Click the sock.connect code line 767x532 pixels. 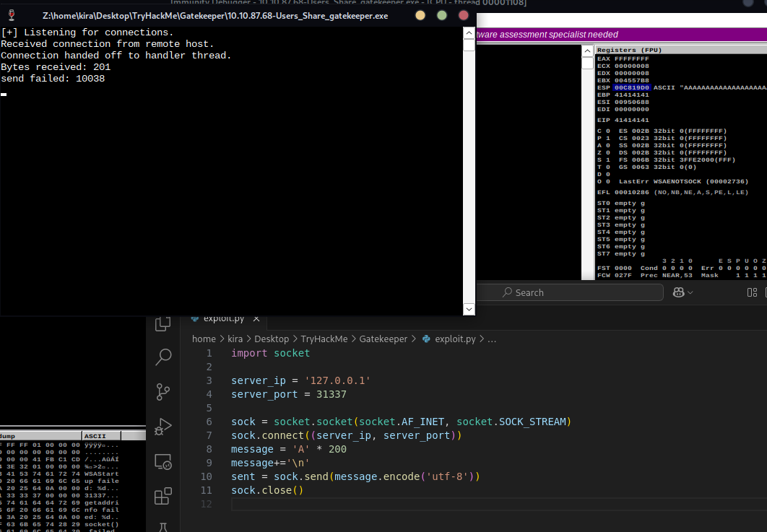coord(347,435)
